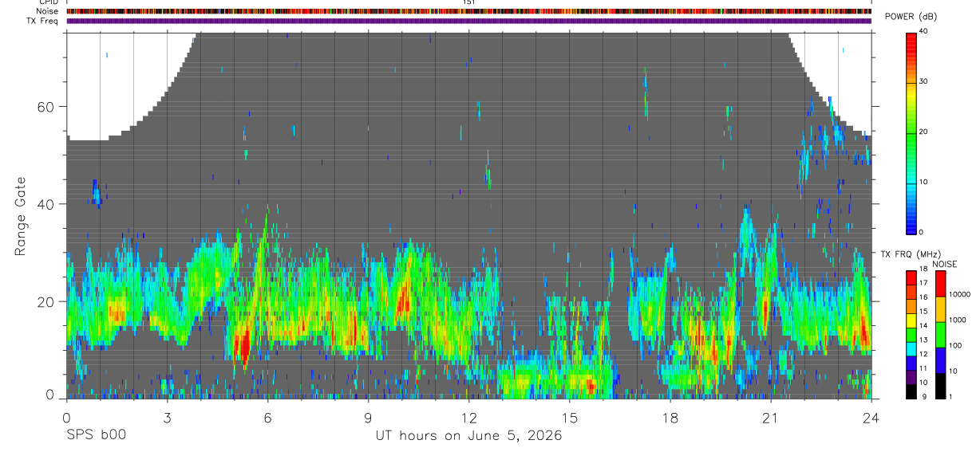Click hour 6 on the UT time axis

267,417
